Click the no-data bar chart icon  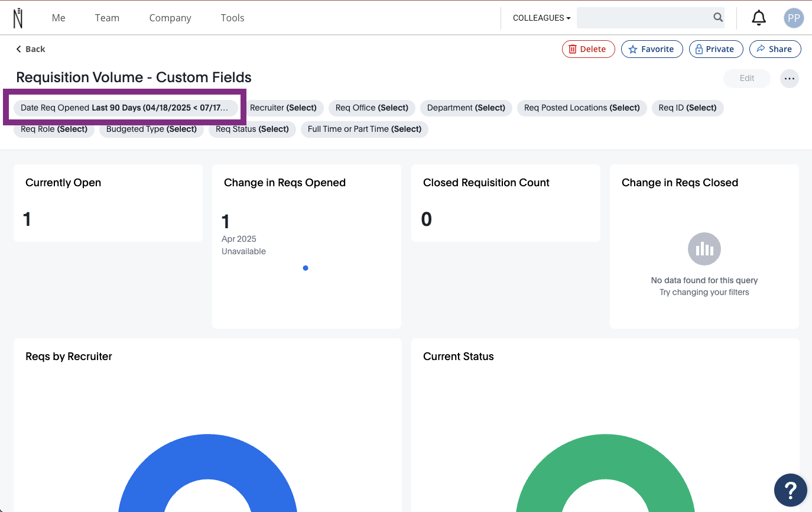point(704,249)
